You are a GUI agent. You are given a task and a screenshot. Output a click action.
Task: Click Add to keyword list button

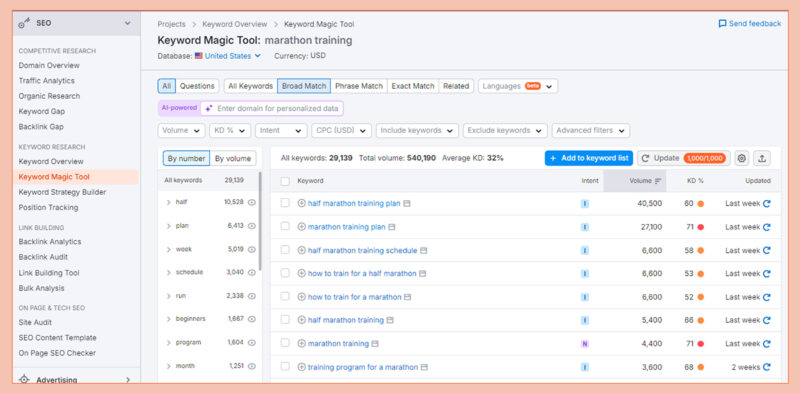coord(589,158)
